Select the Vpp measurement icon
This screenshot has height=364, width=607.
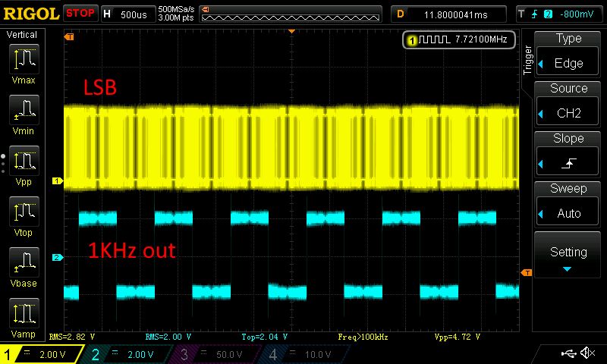tap(24, 161)
